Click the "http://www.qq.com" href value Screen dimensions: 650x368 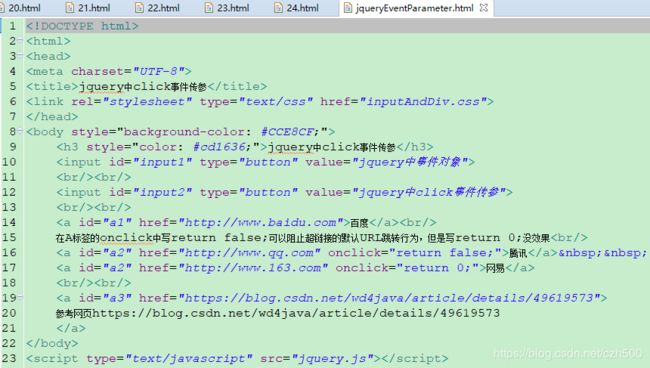point(249,253)
